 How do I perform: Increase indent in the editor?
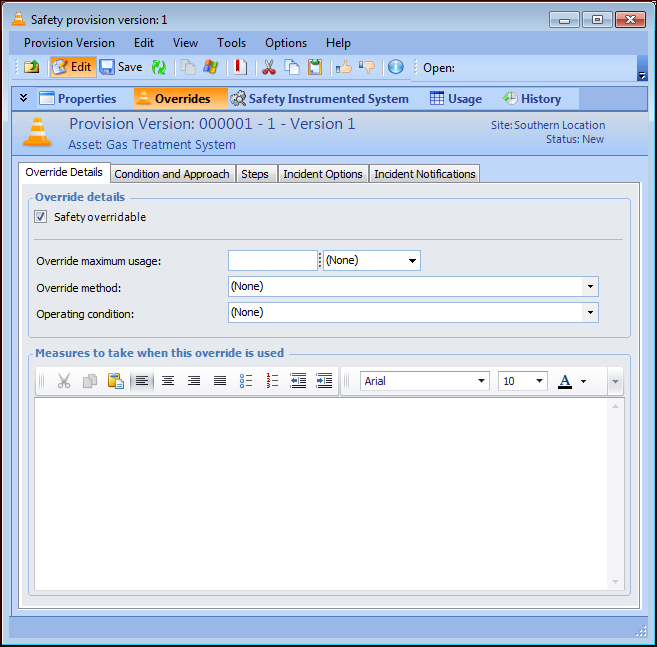click(324, 381)
